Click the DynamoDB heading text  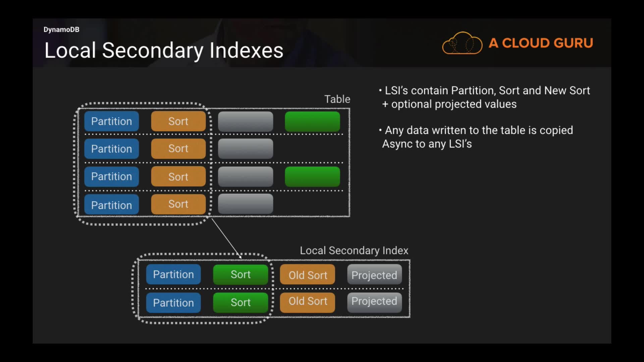(x=61, y=29)
